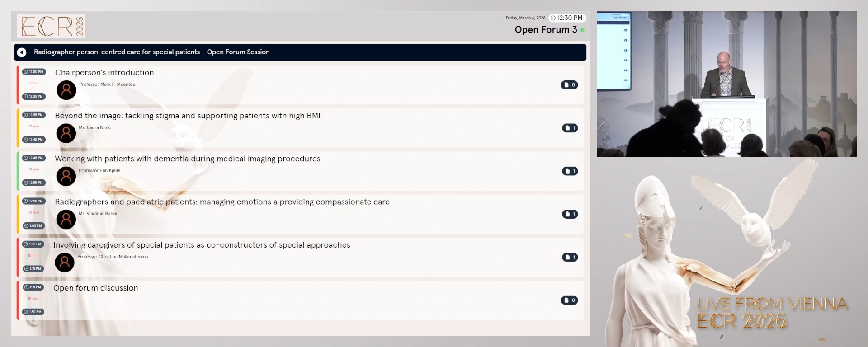This screenshot has width=868, height=347.
Task: Open Professor Elin Kjelle's speaker avatar
Action: [x=66, y=176]
